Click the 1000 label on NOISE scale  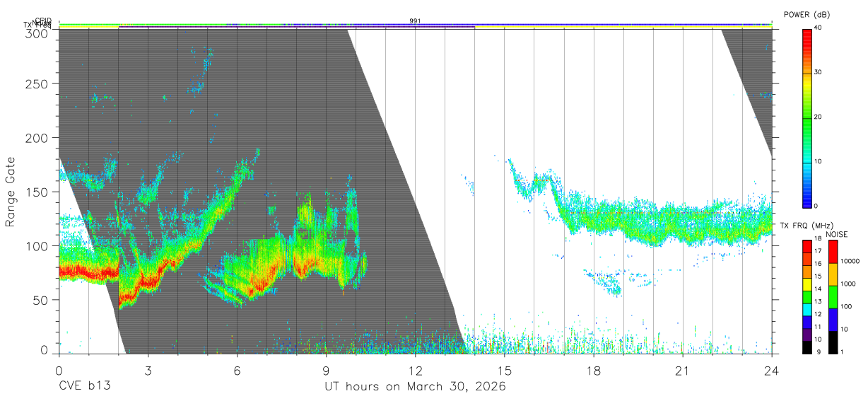848,284
